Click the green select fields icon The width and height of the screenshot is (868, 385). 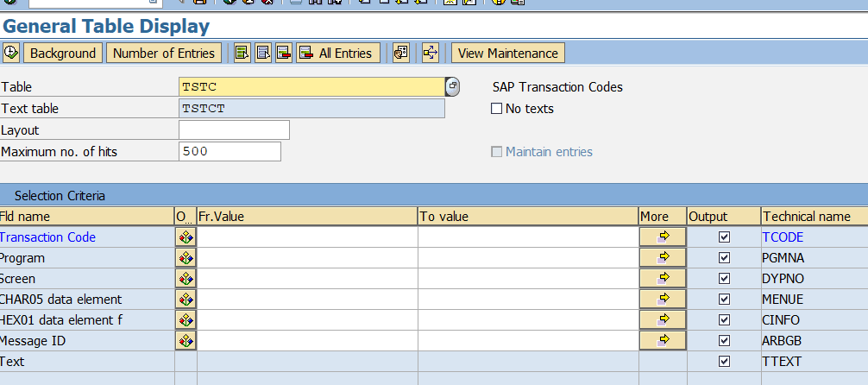[242, 54]
